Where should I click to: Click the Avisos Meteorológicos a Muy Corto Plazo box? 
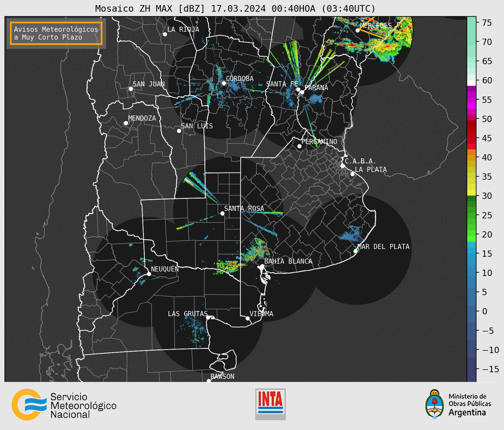[x=56, y=33]
